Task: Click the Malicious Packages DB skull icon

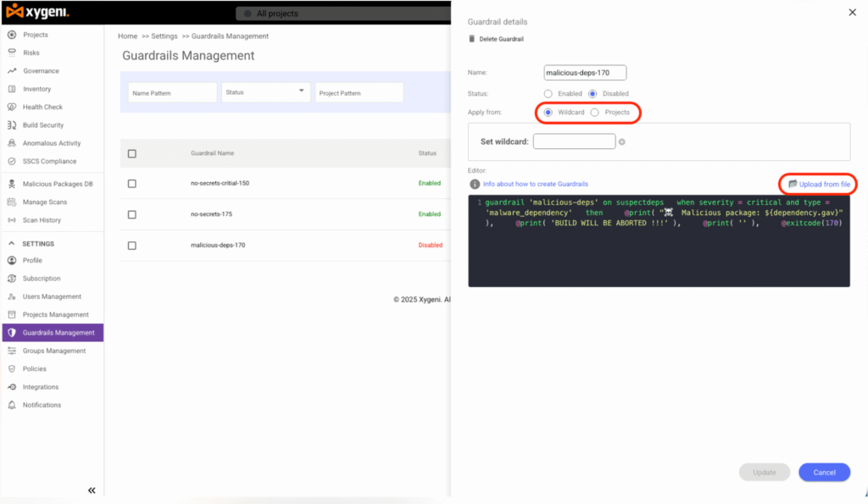Action: pyautogui.click(x=12, y=184)
